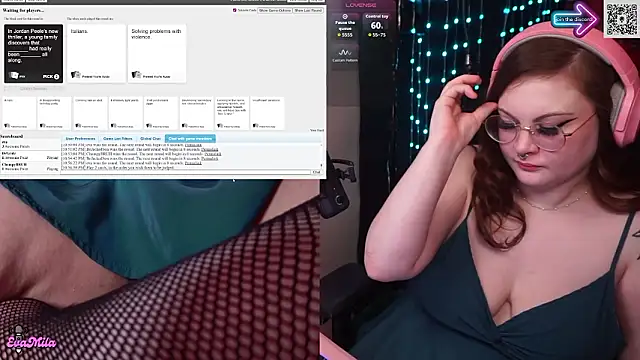Open Chat with game members tab
Screen dimensions: 640x360
190,139
